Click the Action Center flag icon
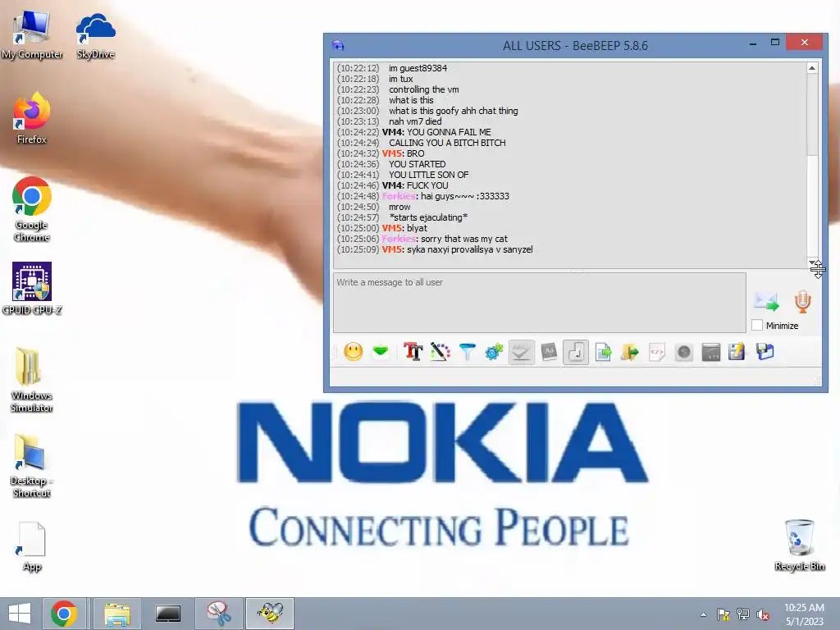The width and height of the screenshot is (840, 630). pyautogui.click(x=723, y=614)
